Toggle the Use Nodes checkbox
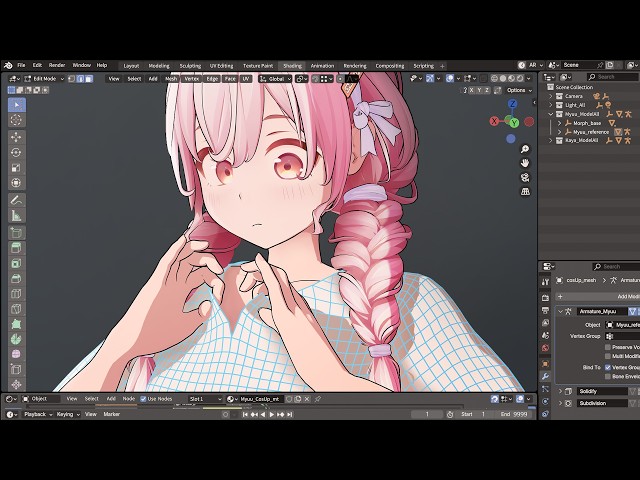 (143, 399)
